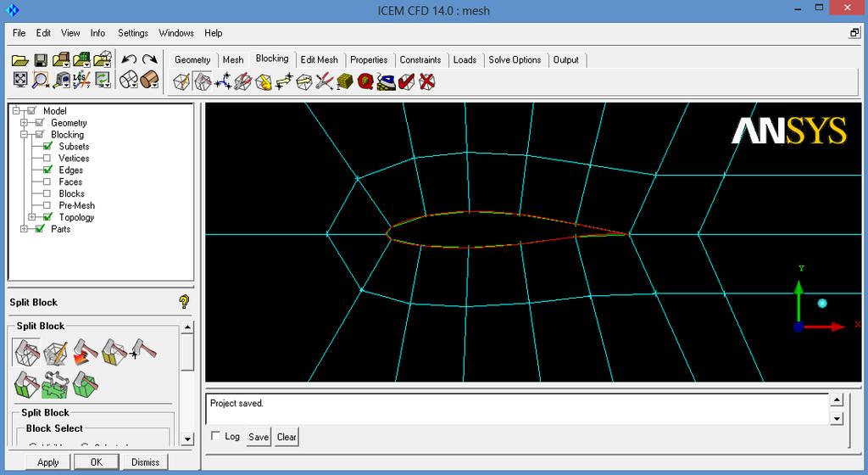The image size is (868, 475).
Task: Collapse the Model tree node
Action: coord(16,111)
